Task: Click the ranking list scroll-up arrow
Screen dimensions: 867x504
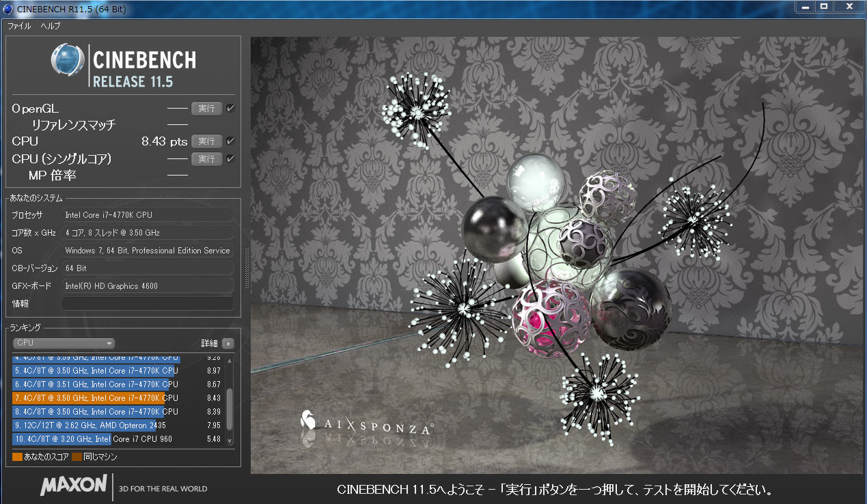Action: pos(230,361)
